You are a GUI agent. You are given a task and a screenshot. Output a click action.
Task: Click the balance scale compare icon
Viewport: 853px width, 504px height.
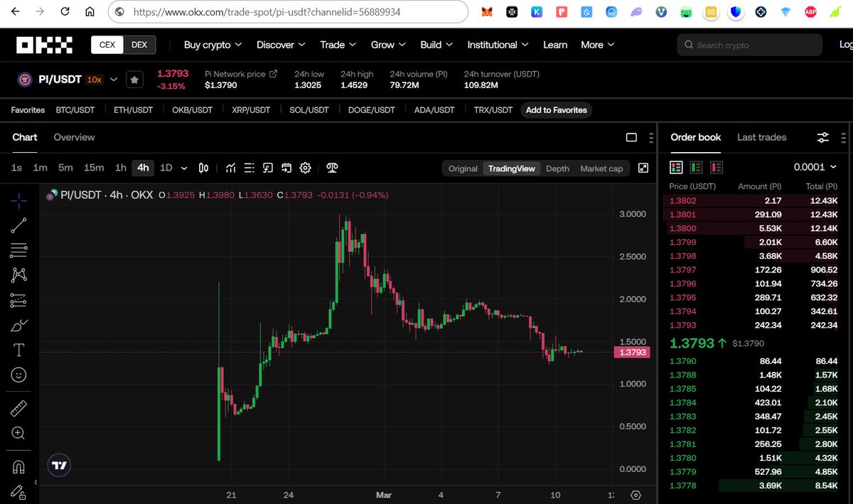coord(331,168)
